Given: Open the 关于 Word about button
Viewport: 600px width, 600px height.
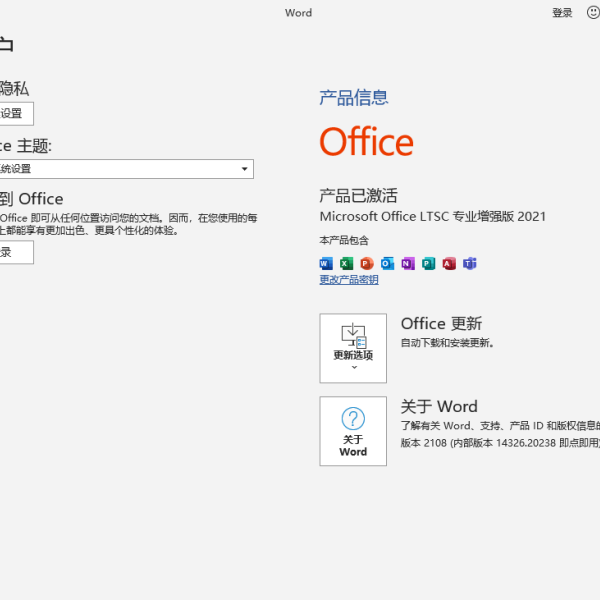Looking at the screenshot, I should 353,431.
